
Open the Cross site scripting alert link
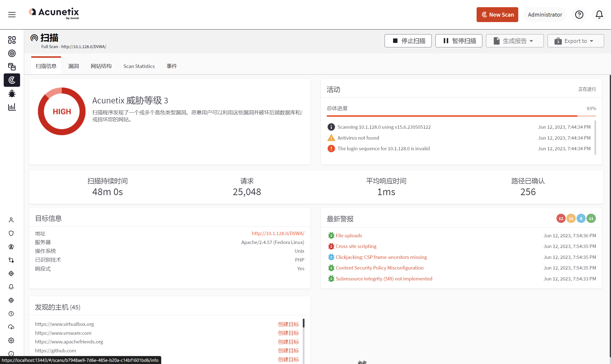pyautogui.click(x=356, y=246)
